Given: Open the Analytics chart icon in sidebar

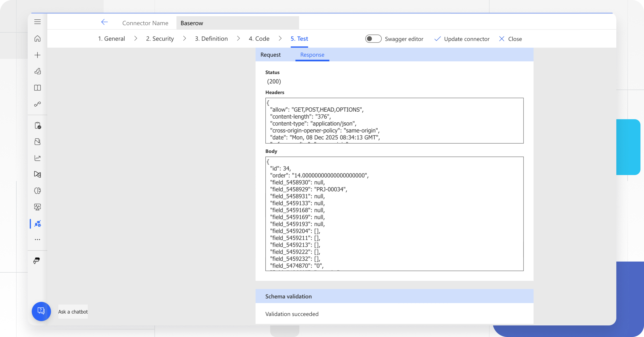Looking at the screenshot, I should [37, 158].
